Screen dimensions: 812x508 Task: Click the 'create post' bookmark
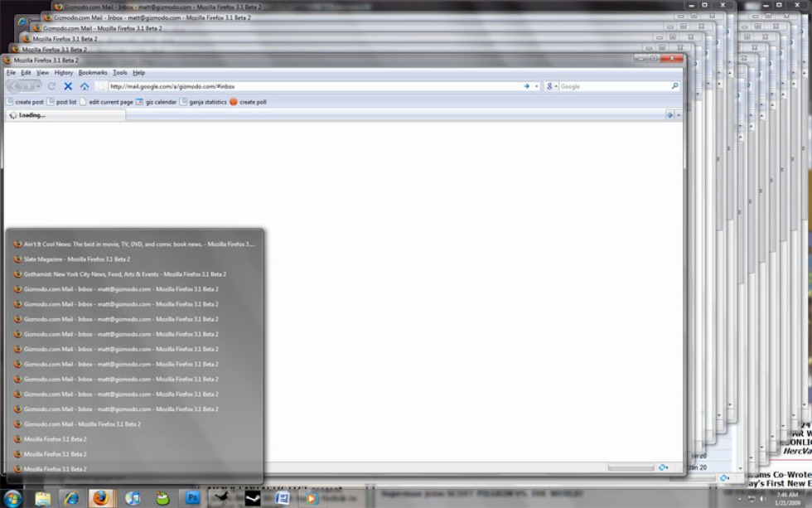click(25, 102)
